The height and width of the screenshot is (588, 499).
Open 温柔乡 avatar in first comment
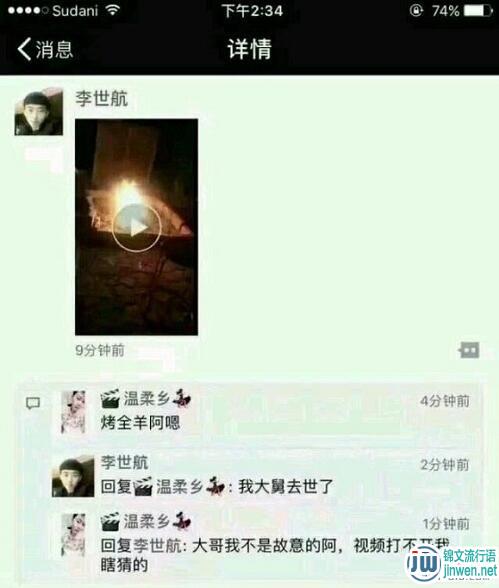[x=73, y=412]
